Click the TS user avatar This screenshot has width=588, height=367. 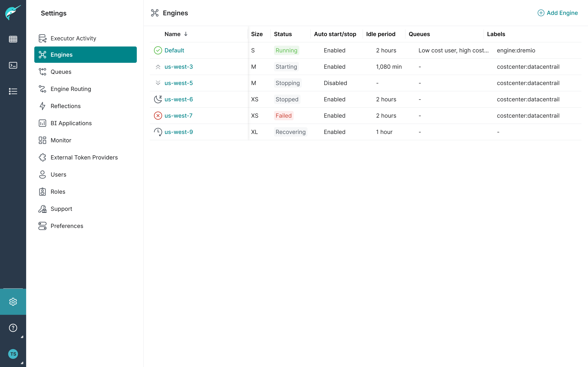[13, 354]
